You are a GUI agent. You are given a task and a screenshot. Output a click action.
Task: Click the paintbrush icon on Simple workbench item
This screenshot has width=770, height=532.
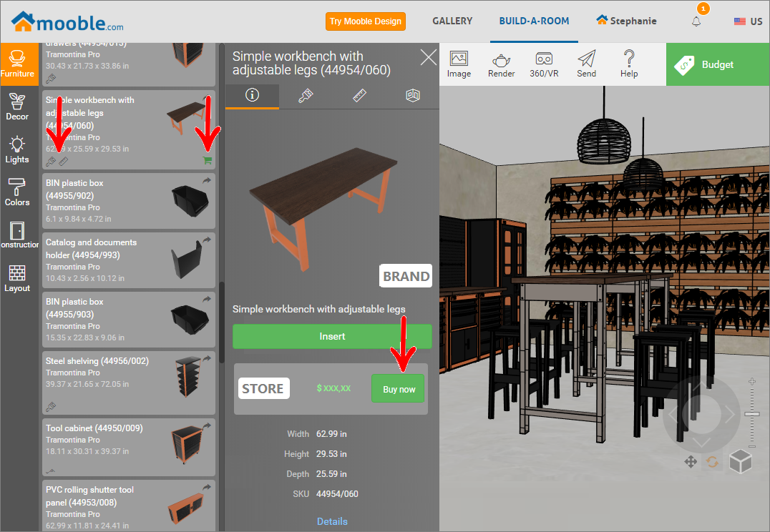(51, 161)
